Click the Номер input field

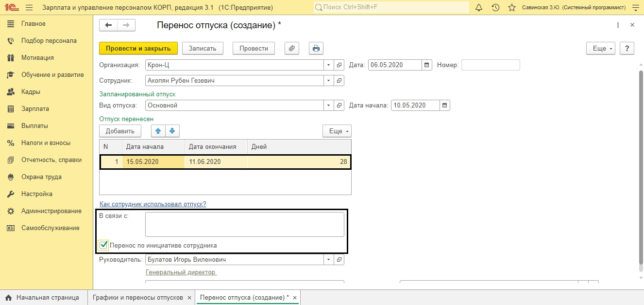pos(491,65)
